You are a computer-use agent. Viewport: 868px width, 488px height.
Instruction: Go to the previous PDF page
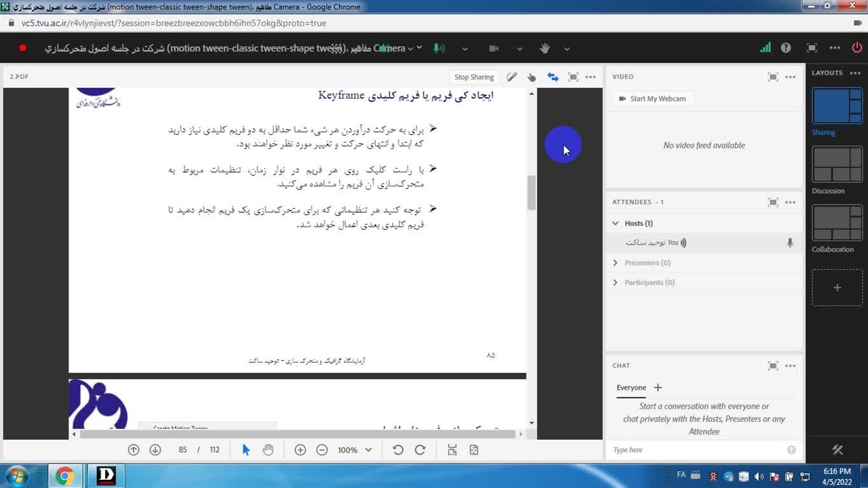pos(134,450)
